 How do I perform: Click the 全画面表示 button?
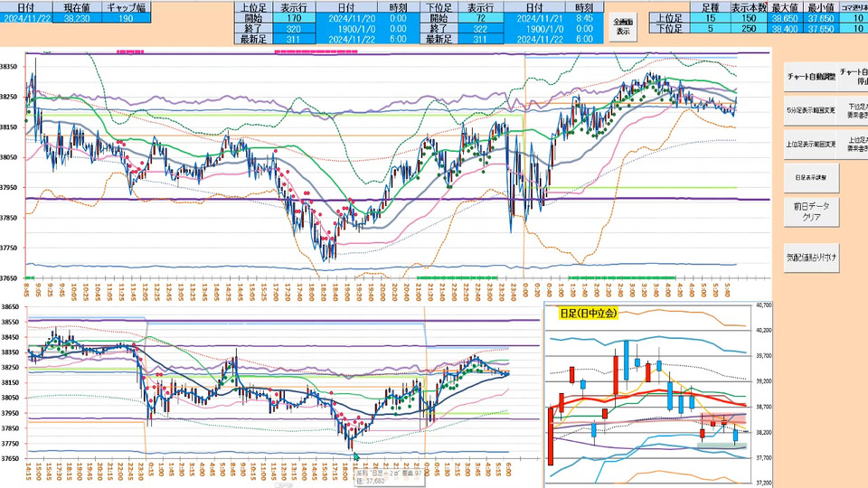(623, 26)
